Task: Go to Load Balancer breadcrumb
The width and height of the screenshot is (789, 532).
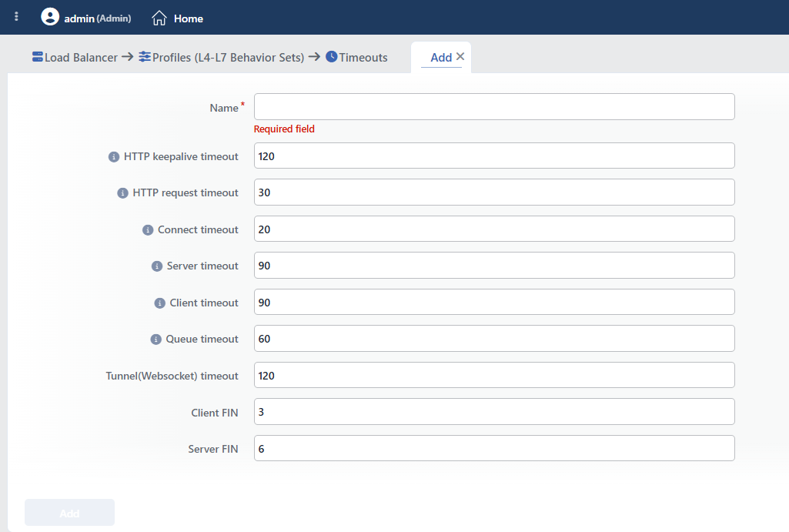Action: 81,58
